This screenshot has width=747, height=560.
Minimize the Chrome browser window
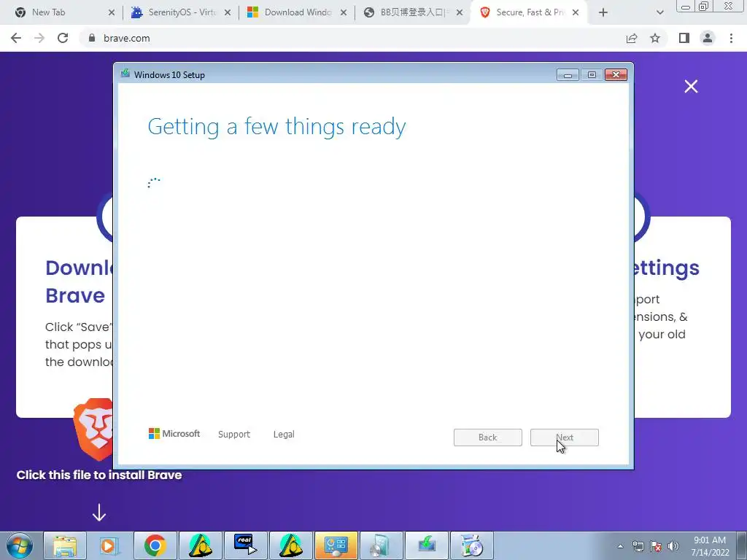point(686,6)
